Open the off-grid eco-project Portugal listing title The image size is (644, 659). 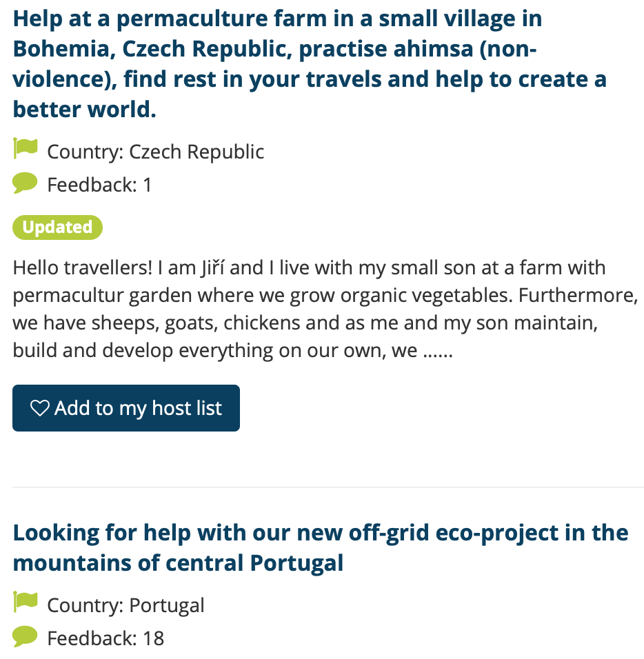pos(320,547)
